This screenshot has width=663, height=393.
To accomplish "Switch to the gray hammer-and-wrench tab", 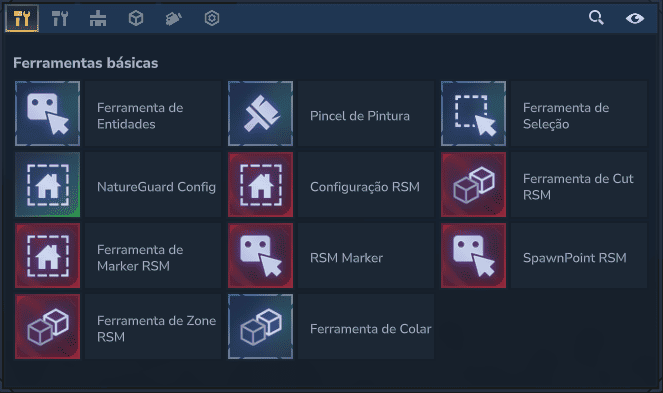I will 60,19.
